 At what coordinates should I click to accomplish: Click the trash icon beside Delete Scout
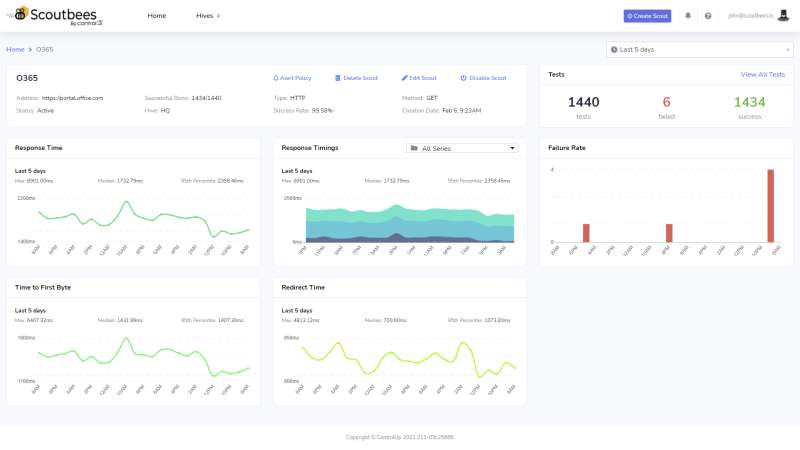[337, 78]
